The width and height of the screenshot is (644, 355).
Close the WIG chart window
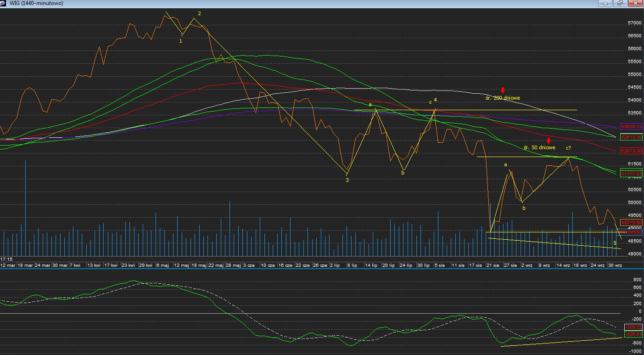[636, 3]
